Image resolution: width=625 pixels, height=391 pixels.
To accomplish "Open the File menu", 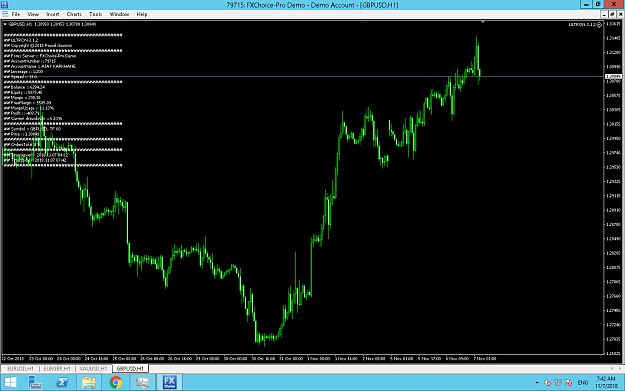I will (x=16, y=14).
